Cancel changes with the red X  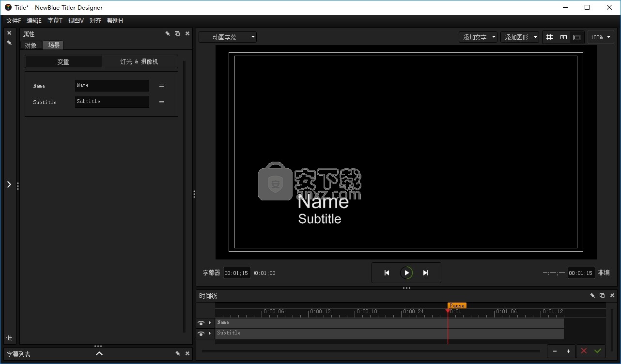point(584,351)
